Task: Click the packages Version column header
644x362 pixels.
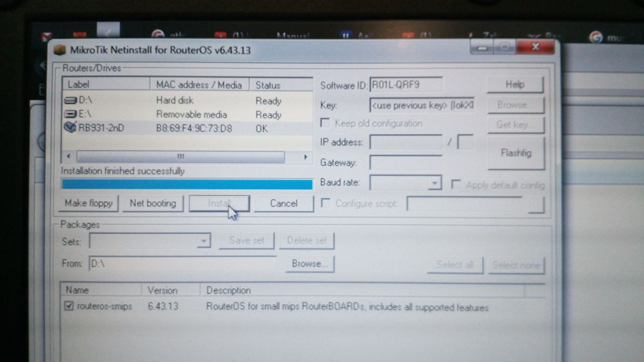Action: point(171,290)
